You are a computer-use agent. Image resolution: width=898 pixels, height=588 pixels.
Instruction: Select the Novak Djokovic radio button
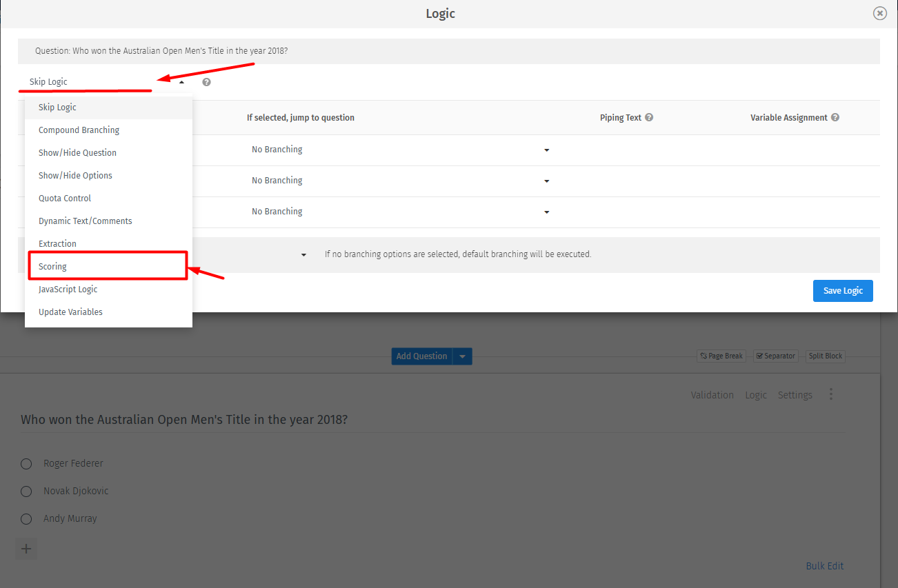point(26,491)
